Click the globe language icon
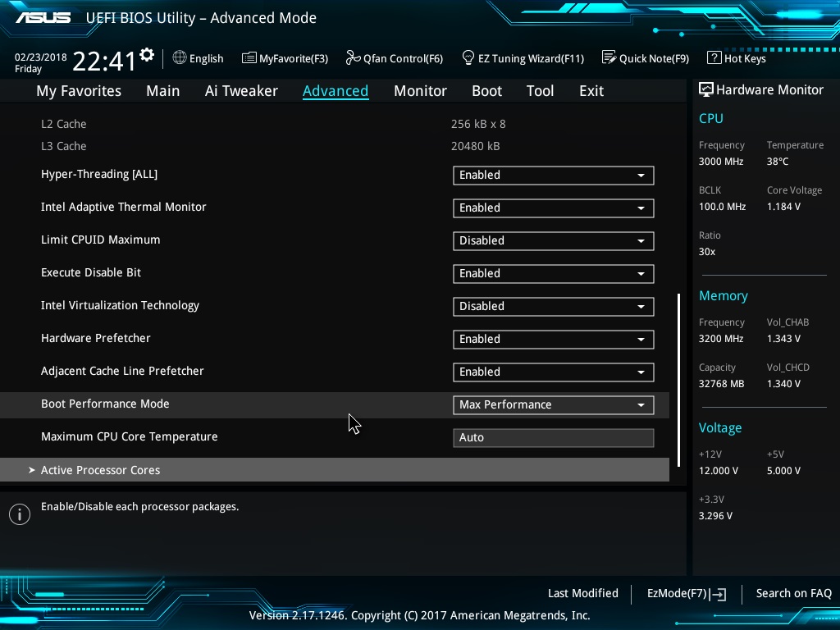This screenshot has width=840, height=630. (180, 57)
